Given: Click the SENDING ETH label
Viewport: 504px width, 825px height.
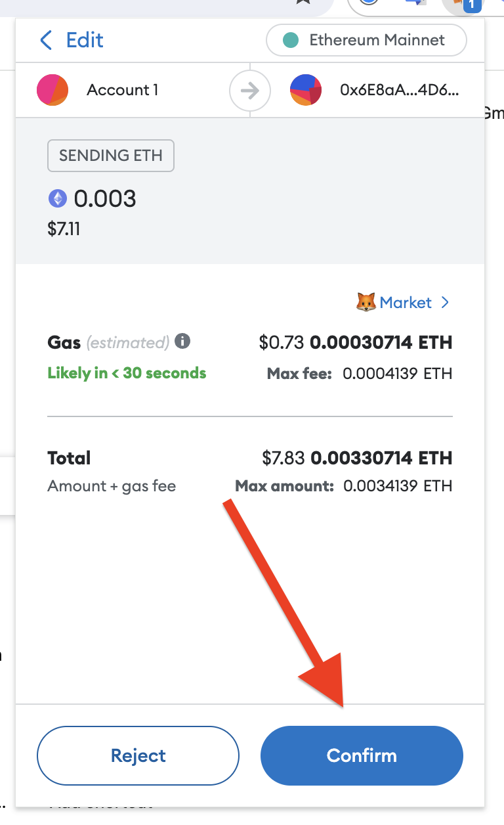Looking at the screenshot, I should pyautogui.click(x=110, y=156).
